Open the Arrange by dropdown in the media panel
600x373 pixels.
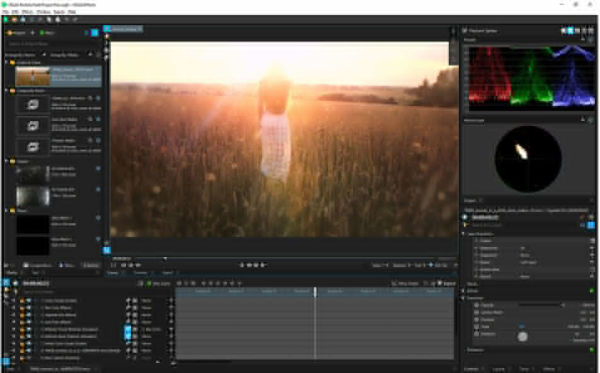click(25, 55)
